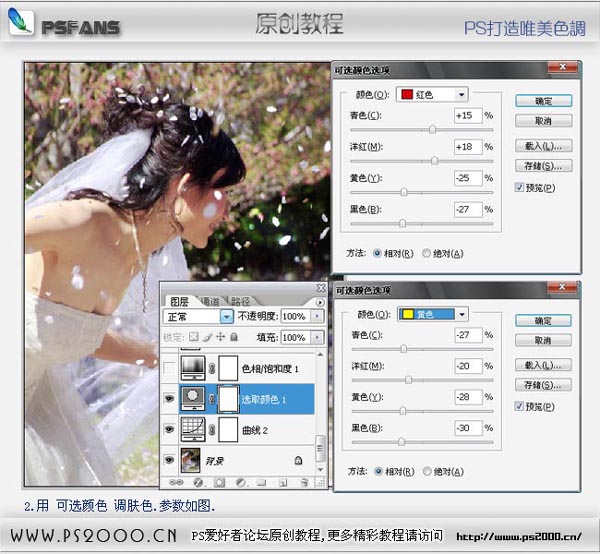
Task: Click 存储(S)... in the 黄色 color dialog
Action: [x=543, y=385]
